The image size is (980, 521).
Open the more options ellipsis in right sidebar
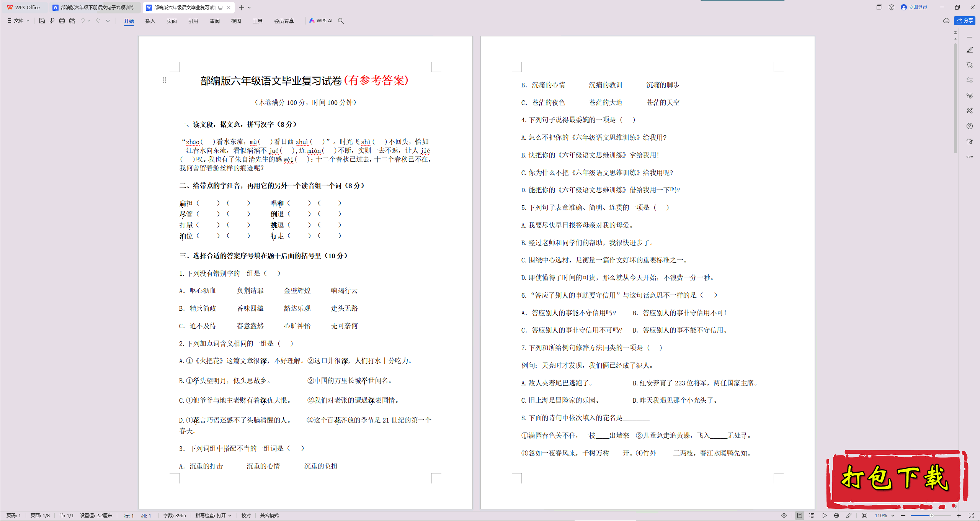[970, 157]
